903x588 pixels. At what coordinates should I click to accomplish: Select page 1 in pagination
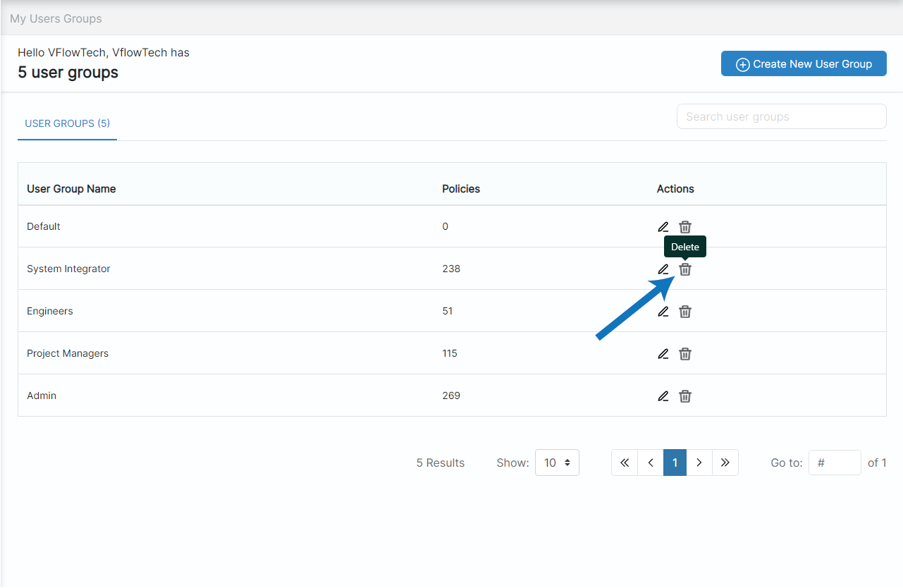pyautogui.click(x=675, y=463)
